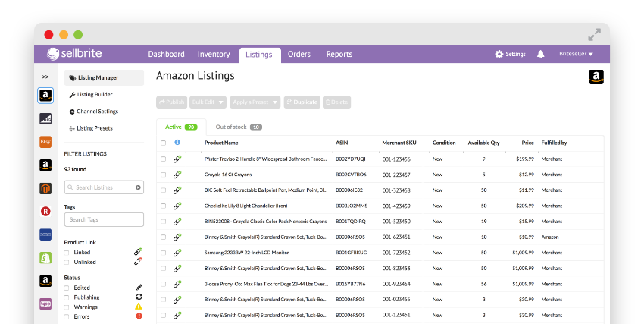Image resolution: width=644 pixels, height=324 pixels.
Task: Switch to the Out of stock tab
Action: (239, 127)
